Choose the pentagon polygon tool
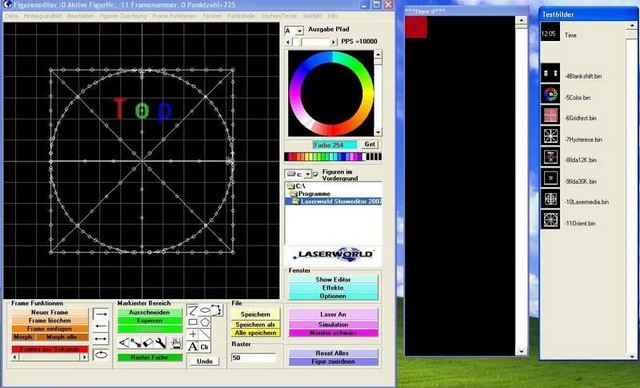The image size is (640, 388). point(204,322)
